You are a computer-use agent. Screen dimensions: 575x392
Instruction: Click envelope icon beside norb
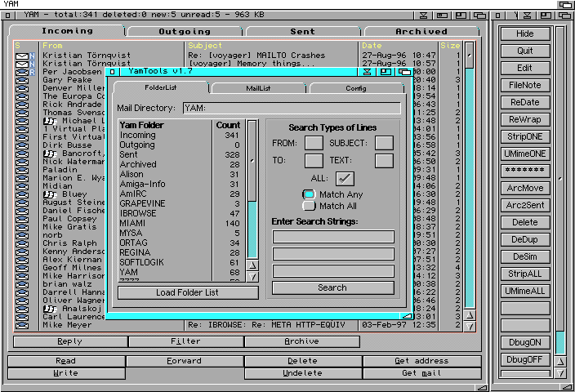coord(21,235)
